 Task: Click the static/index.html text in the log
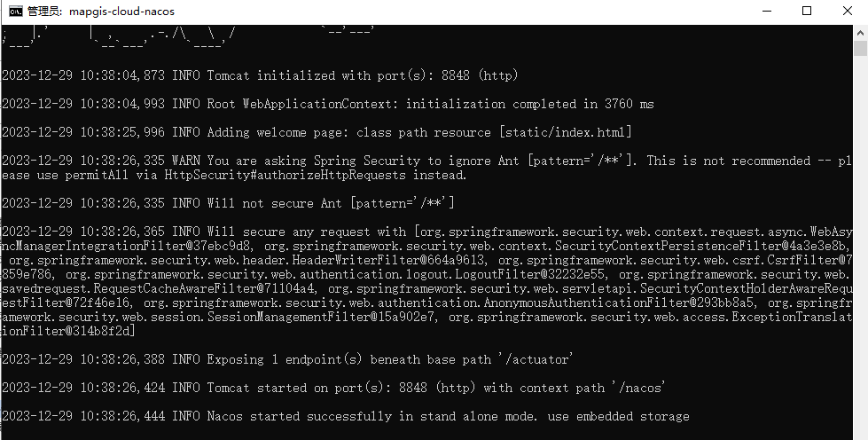click(565, 132)
